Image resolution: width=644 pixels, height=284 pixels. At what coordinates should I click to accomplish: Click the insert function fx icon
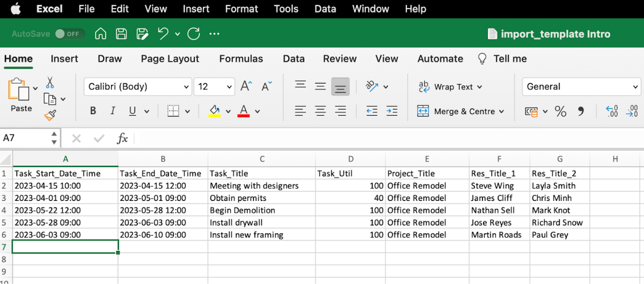[x=122, y=139]
